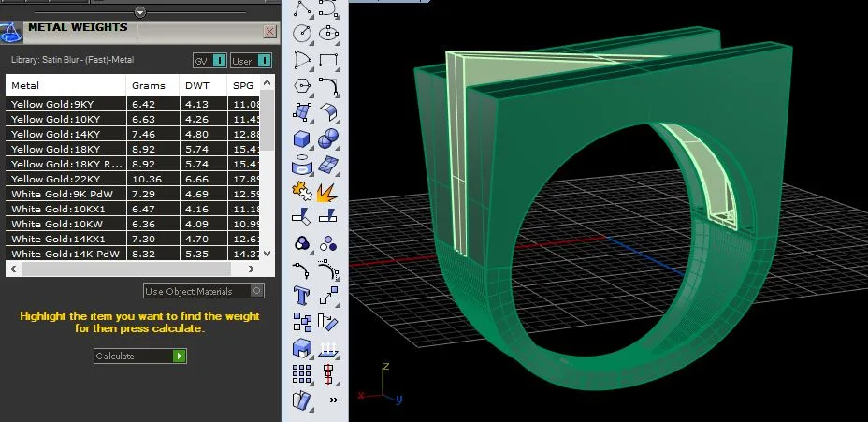
Task: Open the Fillet Surface tools
Action: 328,112
